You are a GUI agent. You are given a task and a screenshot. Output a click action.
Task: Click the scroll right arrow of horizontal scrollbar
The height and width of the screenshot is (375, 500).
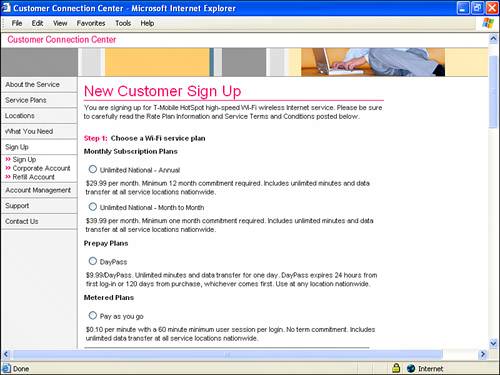click(x=483, y=354)
